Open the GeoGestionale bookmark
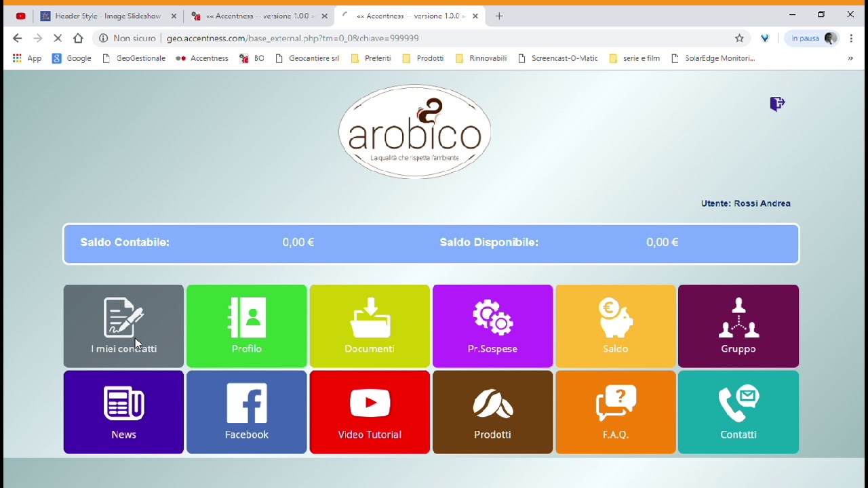Image resolution: width=868 pixels, height=488 pixels. coord(134,58)
